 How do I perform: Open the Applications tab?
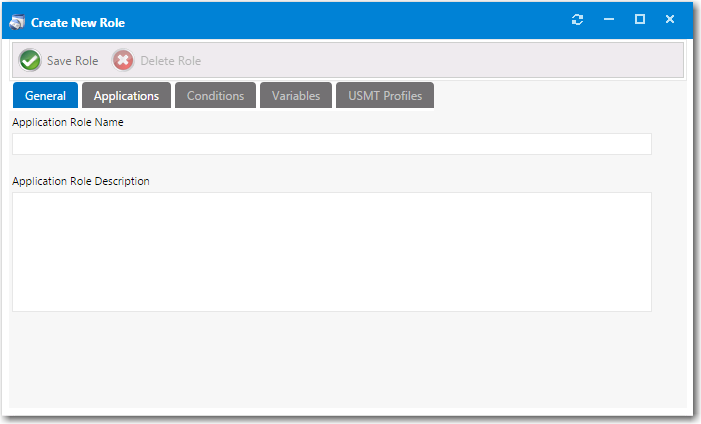126,96
